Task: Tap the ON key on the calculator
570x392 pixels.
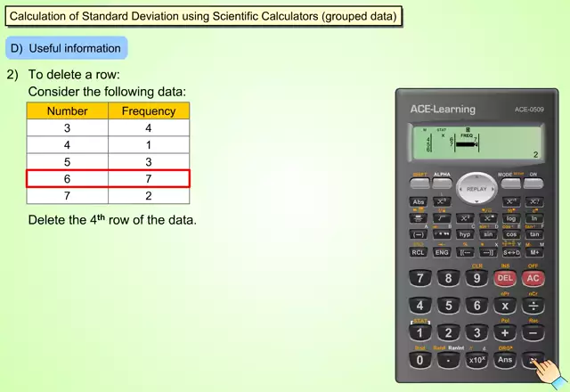Action: [x=533, y=183]
